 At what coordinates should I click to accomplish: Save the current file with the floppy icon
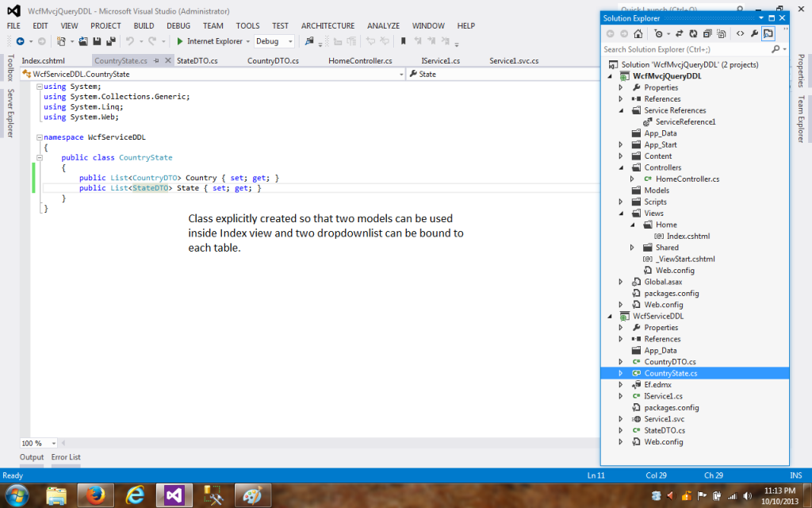click(x=97, y=41)
